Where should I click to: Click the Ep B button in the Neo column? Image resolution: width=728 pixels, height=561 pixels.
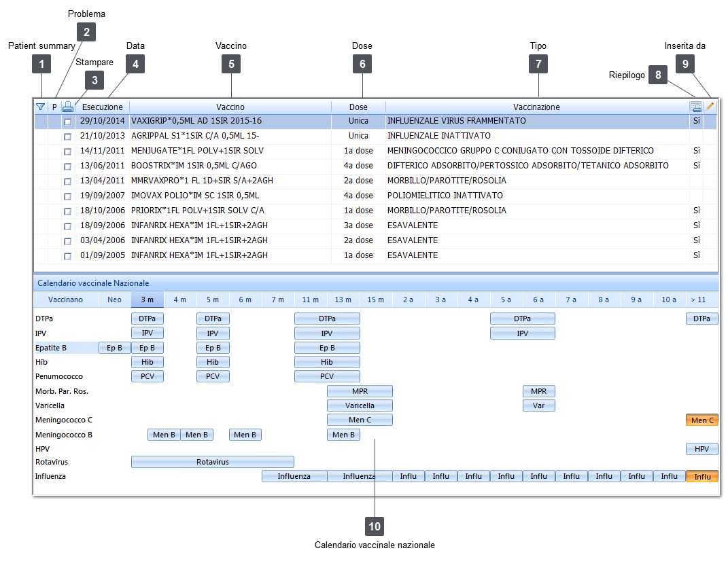click(115, 348)
